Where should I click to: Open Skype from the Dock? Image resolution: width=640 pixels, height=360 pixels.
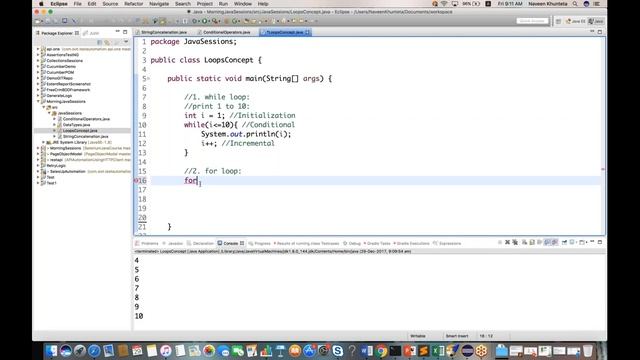click(x=338, y=351)
